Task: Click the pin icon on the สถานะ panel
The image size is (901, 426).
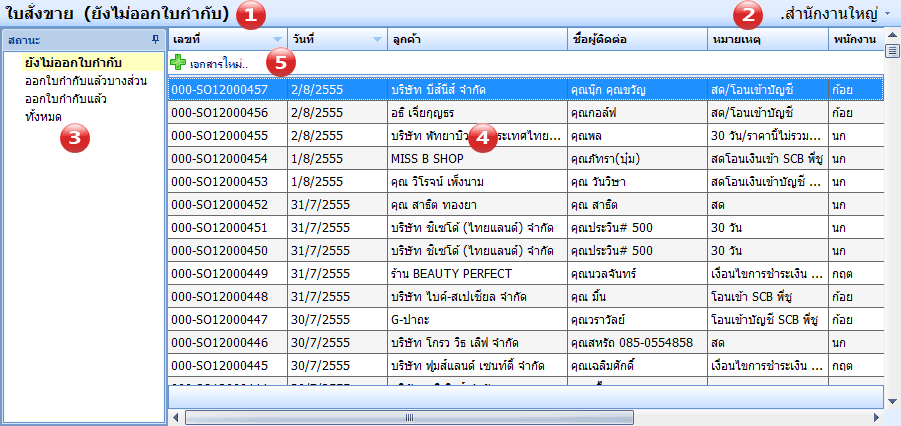Action: click(154, 39)
